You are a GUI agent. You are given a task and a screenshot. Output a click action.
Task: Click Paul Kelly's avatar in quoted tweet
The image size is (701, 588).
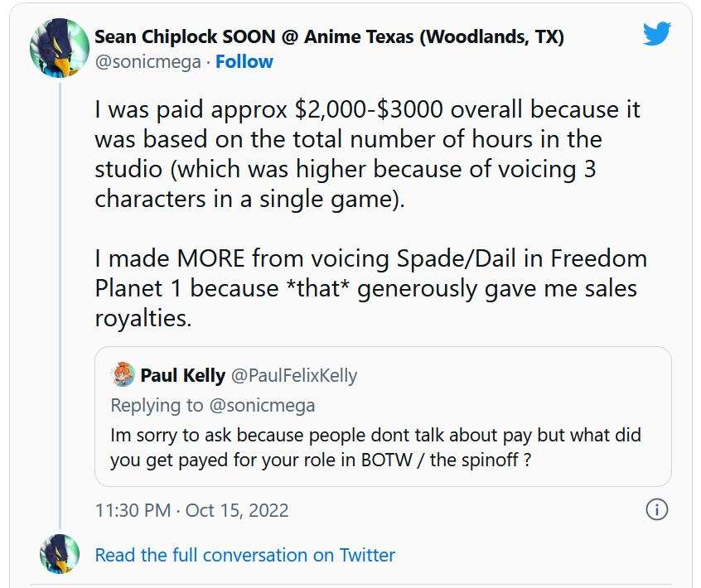[123, 375]
